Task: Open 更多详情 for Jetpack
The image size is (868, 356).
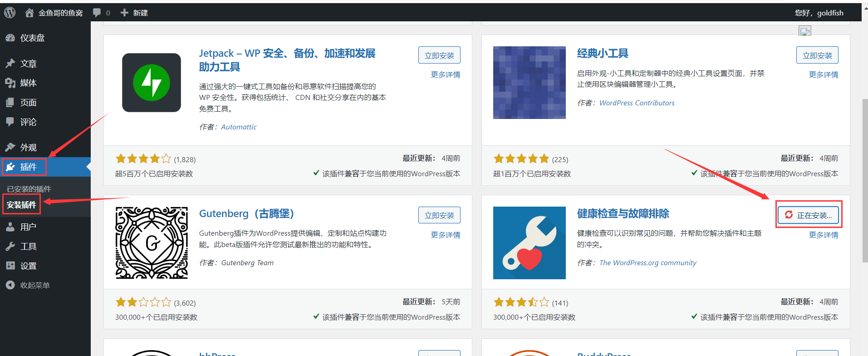Action: pyautogui.click(x=446, y=74)
